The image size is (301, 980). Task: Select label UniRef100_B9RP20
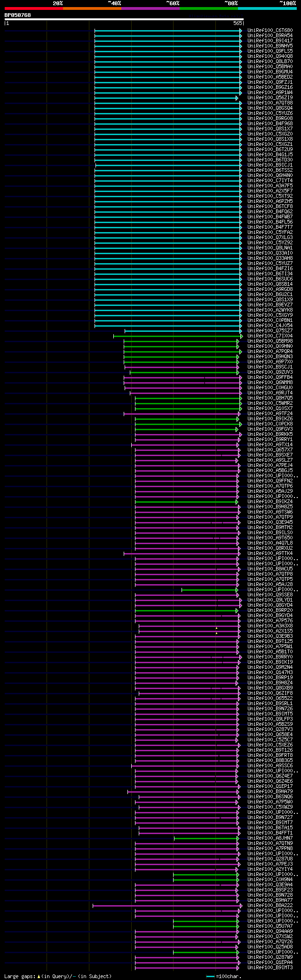point(270,610)
